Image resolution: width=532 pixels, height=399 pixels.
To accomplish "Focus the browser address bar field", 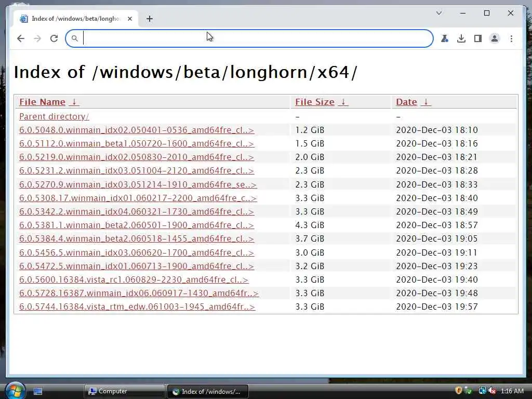I will point(249,38).
